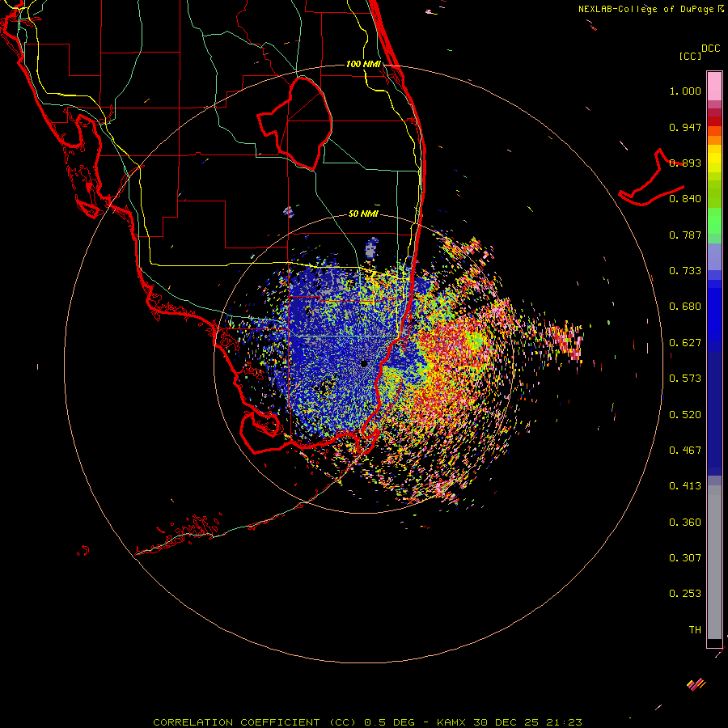The height and width of the screenshot is (728, 728).
Task: Click the striped logo icon at bottom right
Action: (x=696, y=684)
